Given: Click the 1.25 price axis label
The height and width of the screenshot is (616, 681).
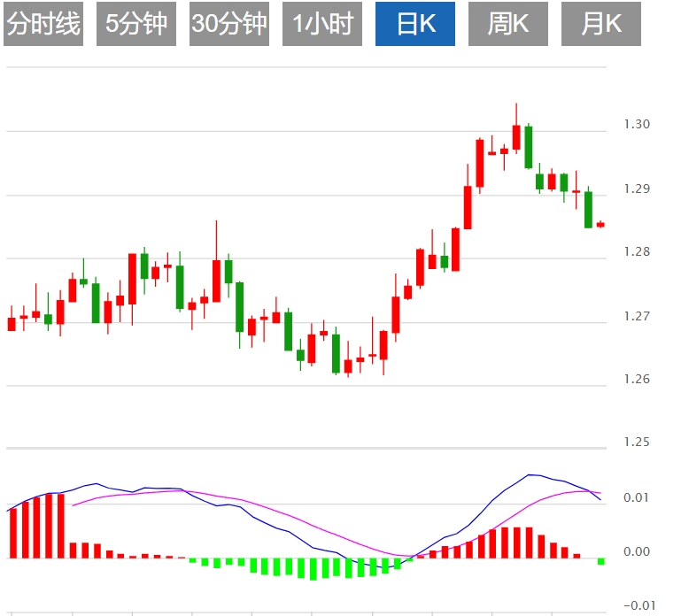Looking at the screenshot, I should click(x=637, y=442).
